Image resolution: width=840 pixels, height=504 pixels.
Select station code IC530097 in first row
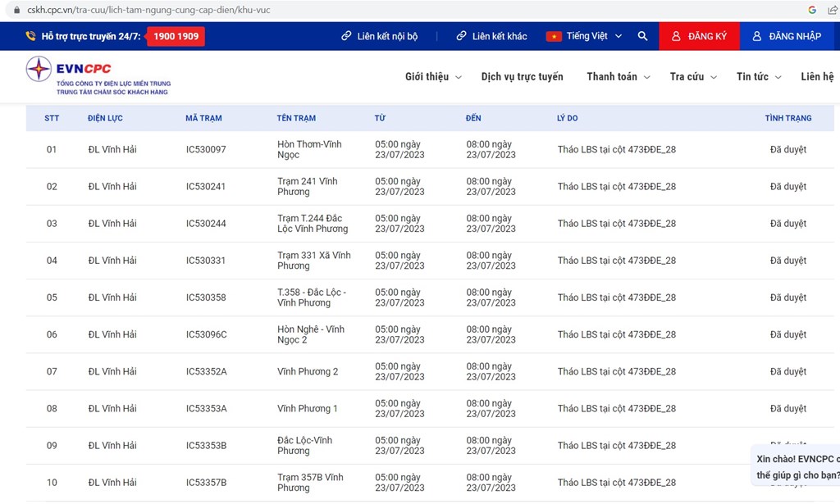206,150
